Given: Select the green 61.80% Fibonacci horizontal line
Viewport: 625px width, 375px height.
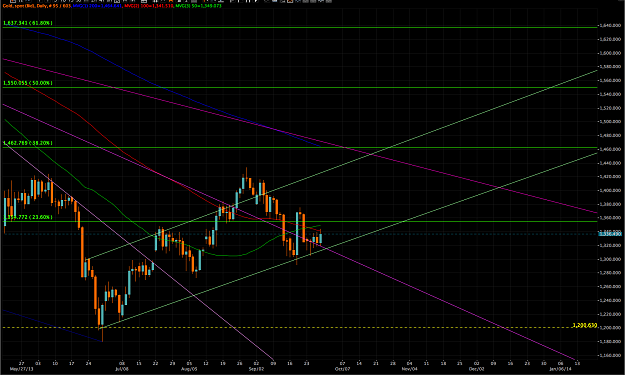Looking at the screenshot, I should click(x=299, y=27).
